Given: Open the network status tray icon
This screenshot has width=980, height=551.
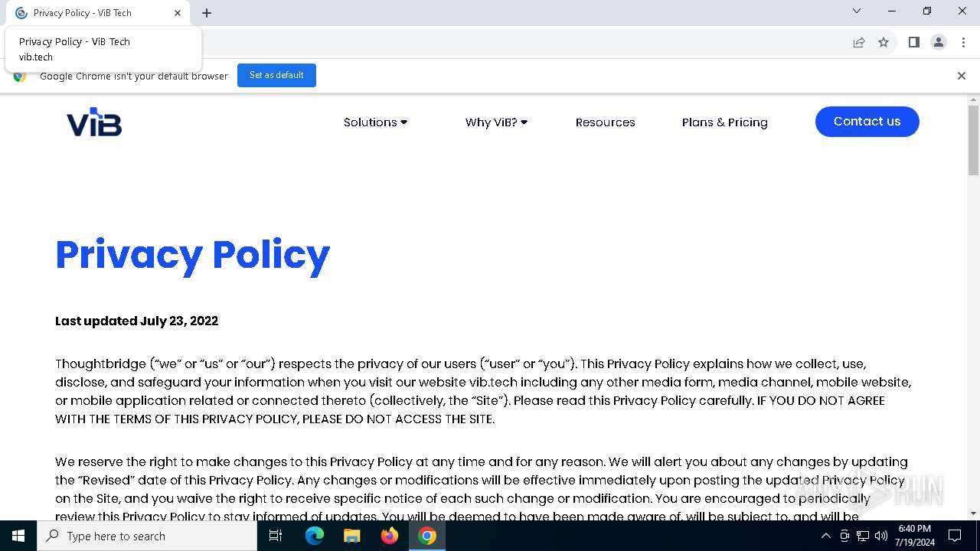Looking at the screenshot, I should pos(863,536).
